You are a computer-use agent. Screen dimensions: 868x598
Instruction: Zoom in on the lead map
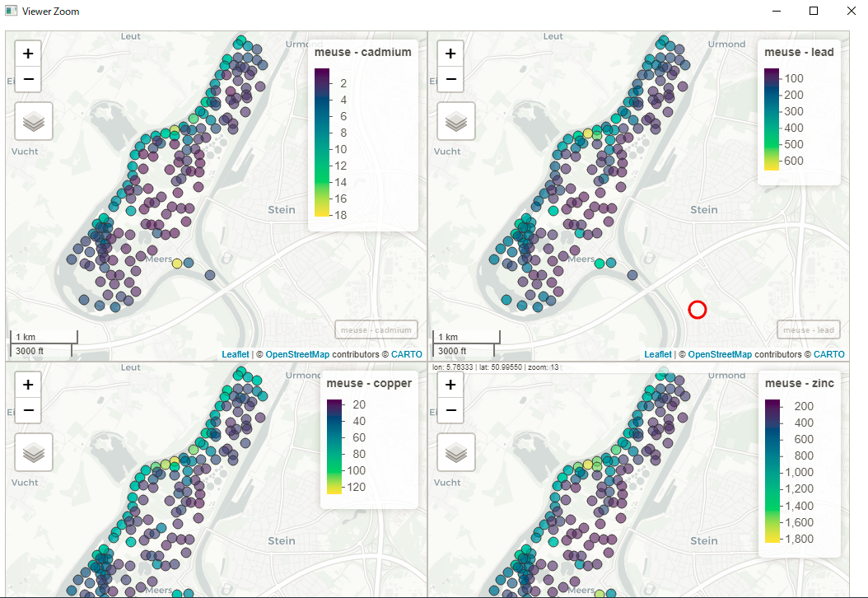pos(450,54)
